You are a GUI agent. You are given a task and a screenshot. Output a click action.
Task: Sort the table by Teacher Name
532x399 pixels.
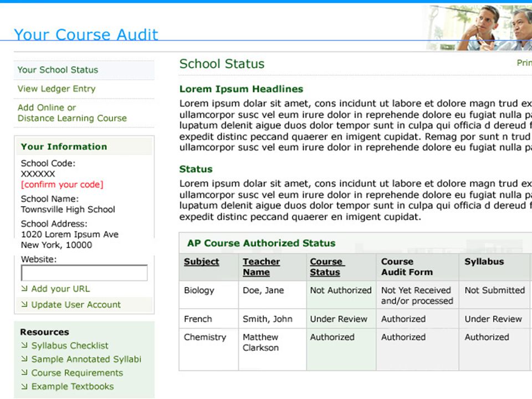click(x=261, y=267)
